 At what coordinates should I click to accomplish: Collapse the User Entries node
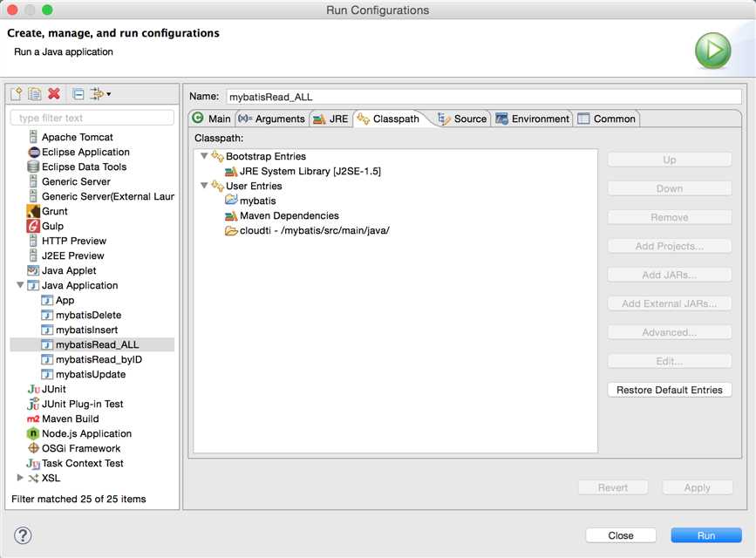204,185
